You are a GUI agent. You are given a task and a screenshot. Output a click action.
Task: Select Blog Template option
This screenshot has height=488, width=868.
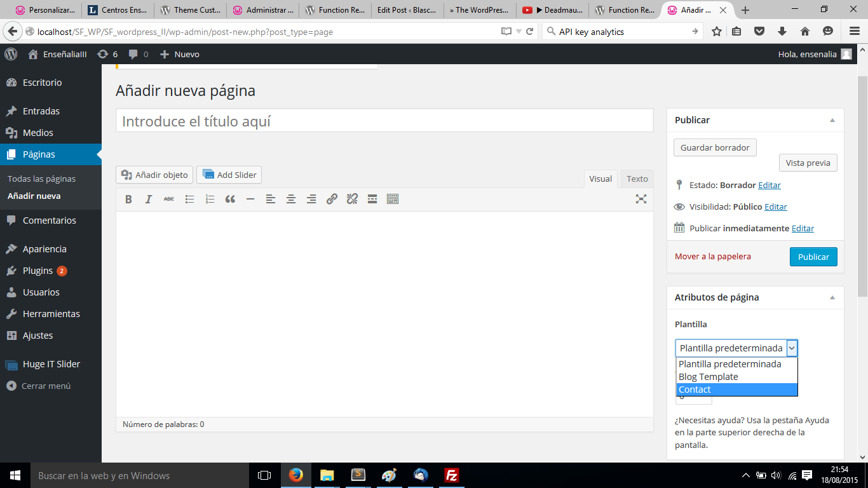736,377
